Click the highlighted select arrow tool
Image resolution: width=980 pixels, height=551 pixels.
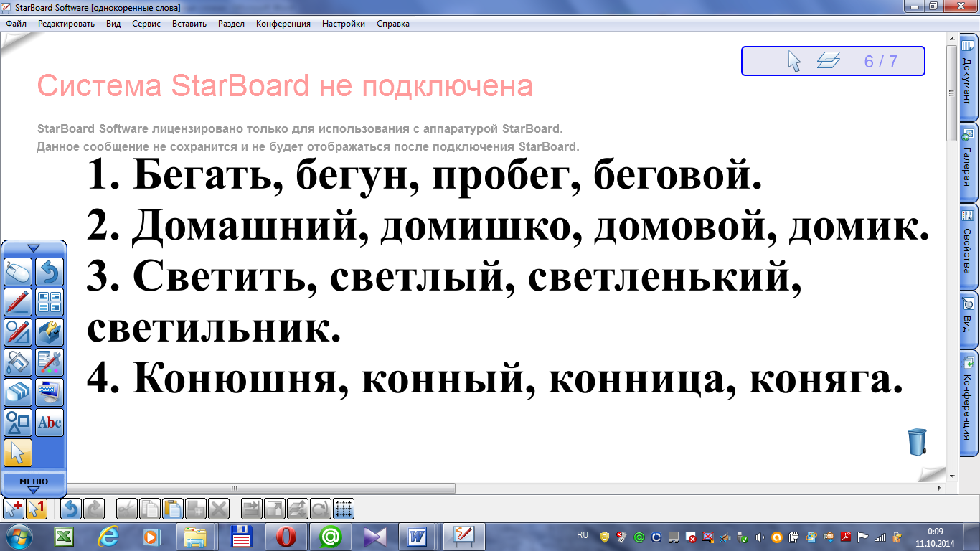tap(19, 453)
